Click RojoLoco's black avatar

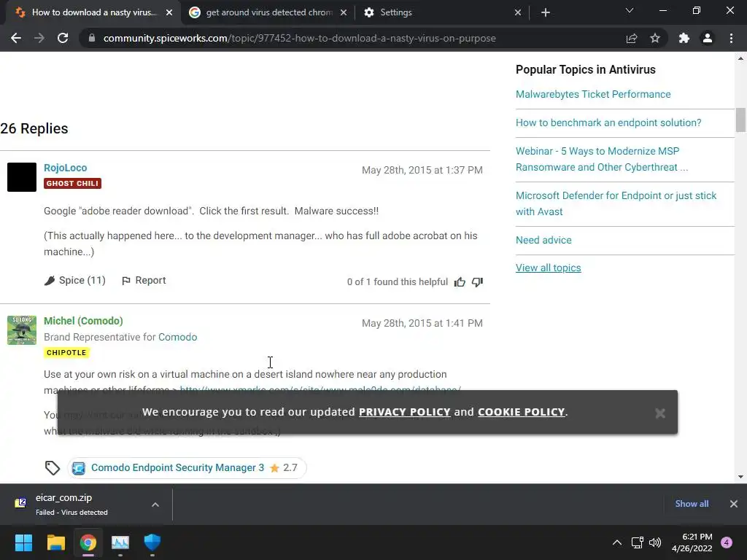pyautogui.click(x=22, y=177)
